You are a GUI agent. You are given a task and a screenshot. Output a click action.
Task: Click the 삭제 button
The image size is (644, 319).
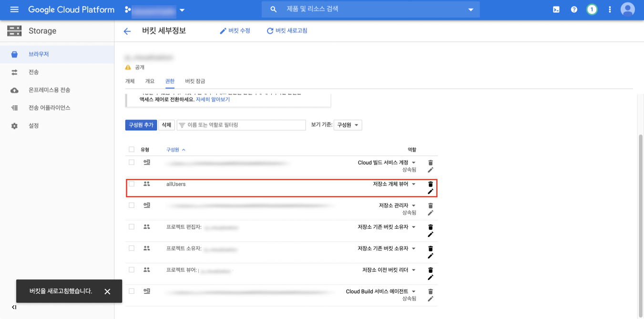[x=166, y=125]
